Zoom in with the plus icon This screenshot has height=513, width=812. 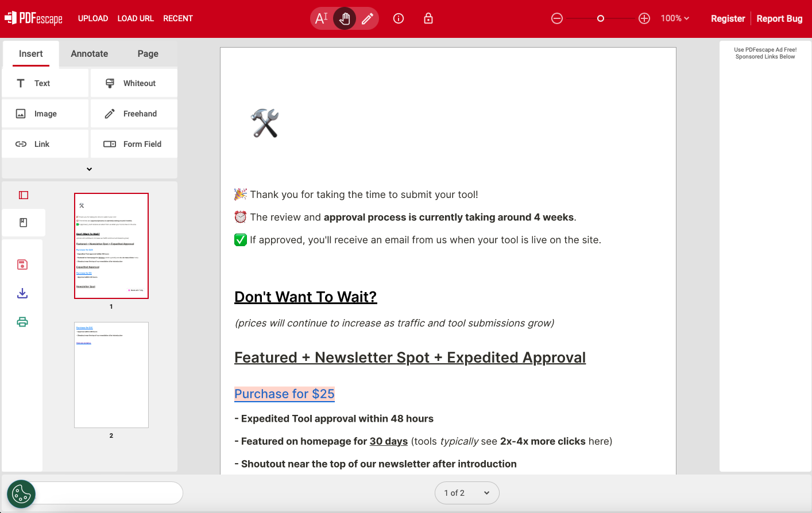(644, 18)
